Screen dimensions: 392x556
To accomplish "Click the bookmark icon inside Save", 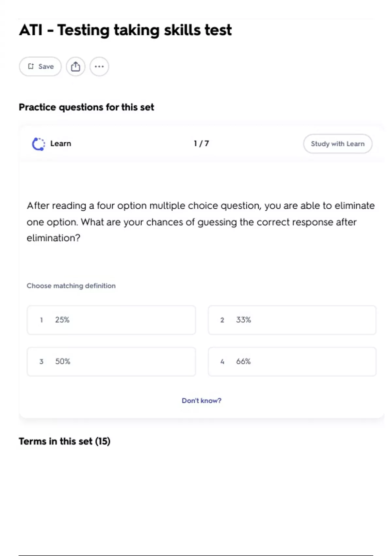I will tap(31, 66).
